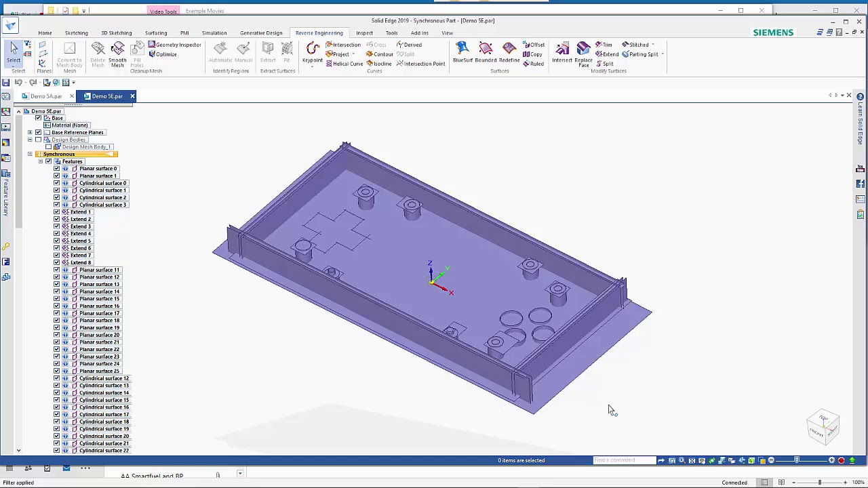Switch to the Home ribbon tab

point(45,33)
